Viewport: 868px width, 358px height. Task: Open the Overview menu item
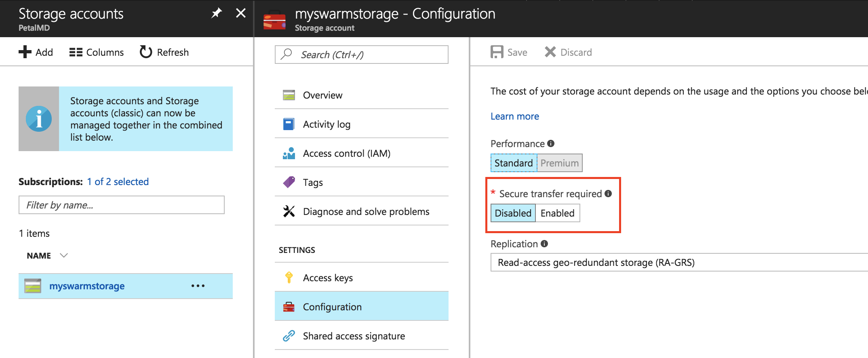(x=362, y=95)
